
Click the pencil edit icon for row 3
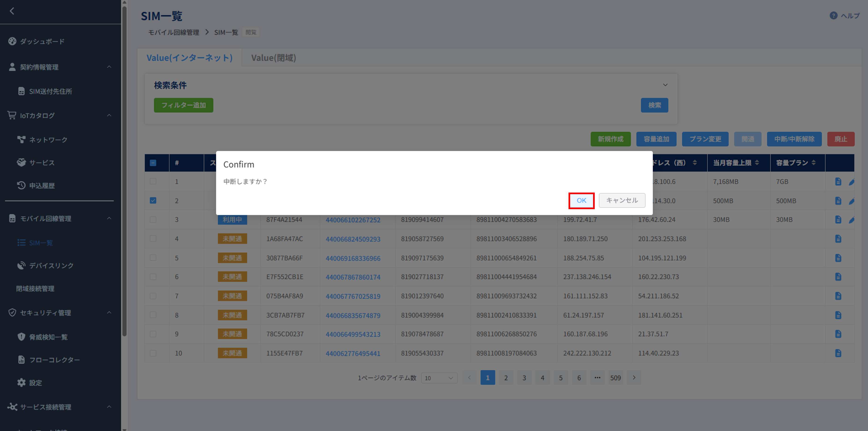pyautogui.click(x=851, y=220)
